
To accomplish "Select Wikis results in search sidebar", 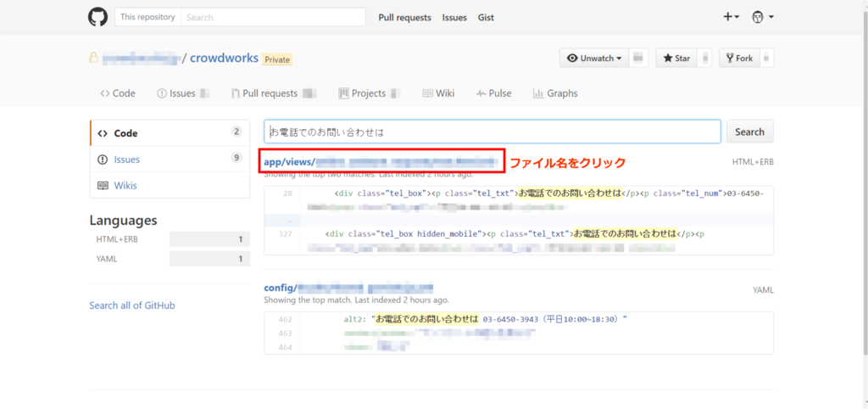I will coord(170,185).
